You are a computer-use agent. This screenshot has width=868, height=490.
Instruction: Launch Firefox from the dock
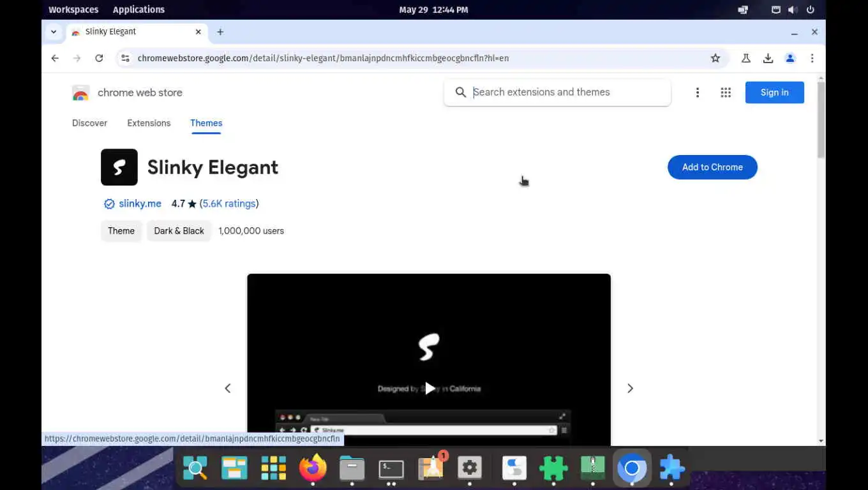(x=313, y=469)
